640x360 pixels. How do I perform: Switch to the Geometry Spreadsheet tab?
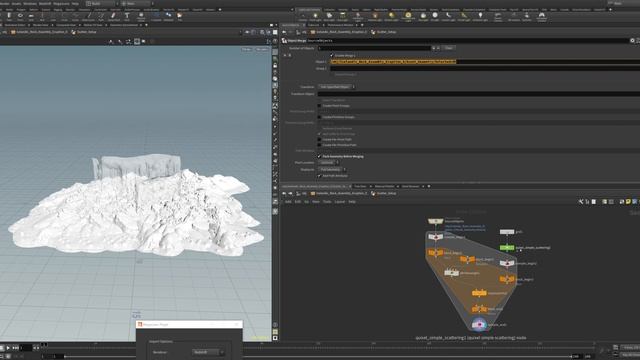(124, 25)
